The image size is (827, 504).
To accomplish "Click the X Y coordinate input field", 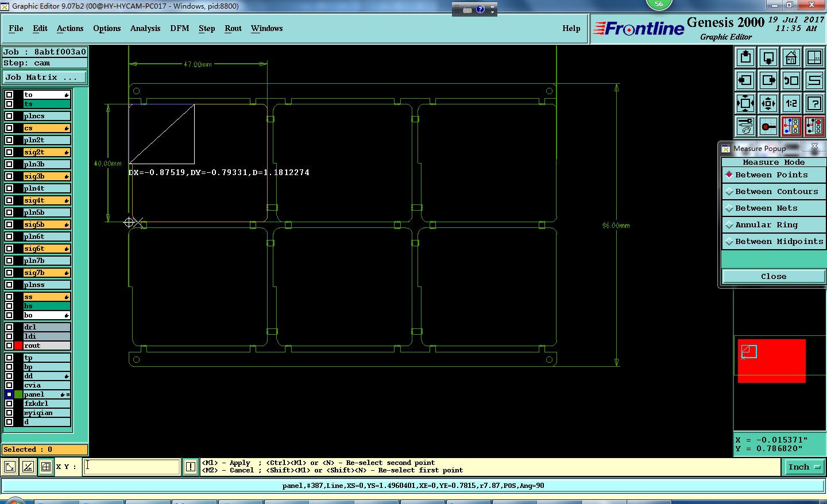I will tap(132, 467).
